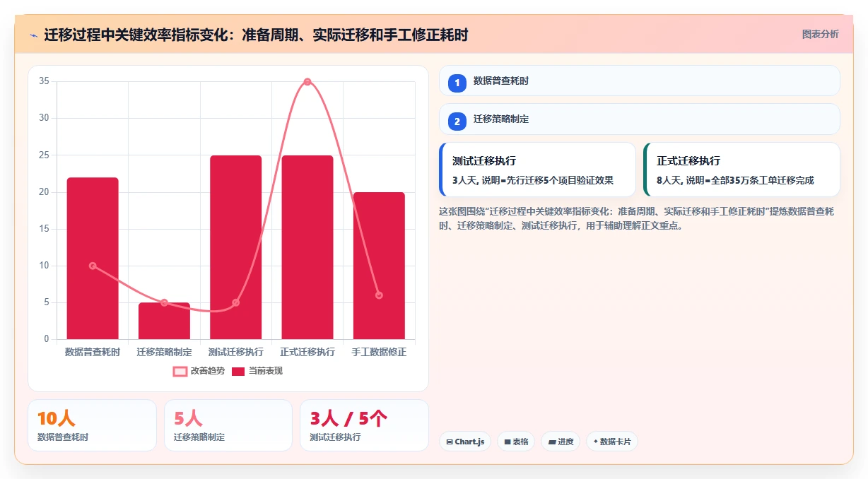Click the Chart.js tag

[x=464, y=442]
